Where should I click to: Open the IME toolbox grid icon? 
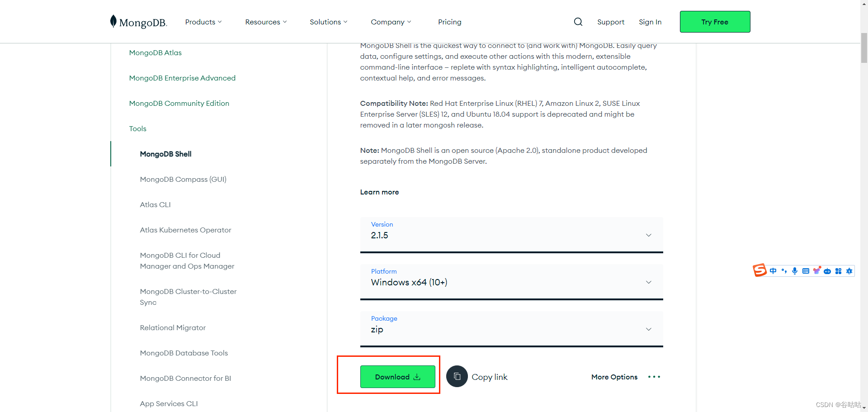(838, 271)
